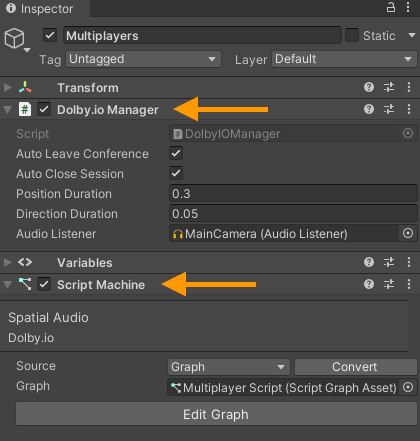Open the Audio Listener object picker
This screenshot has width=420, height=441.
point(408,233)
